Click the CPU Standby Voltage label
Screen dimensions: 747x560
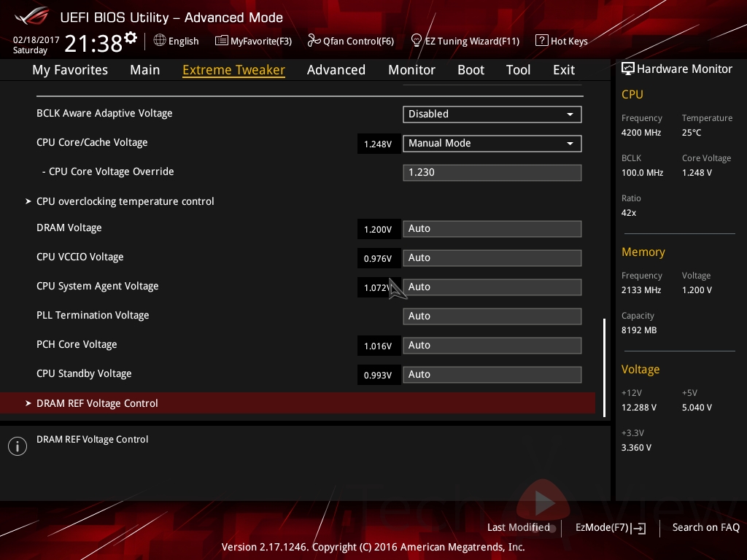[84, 374]
